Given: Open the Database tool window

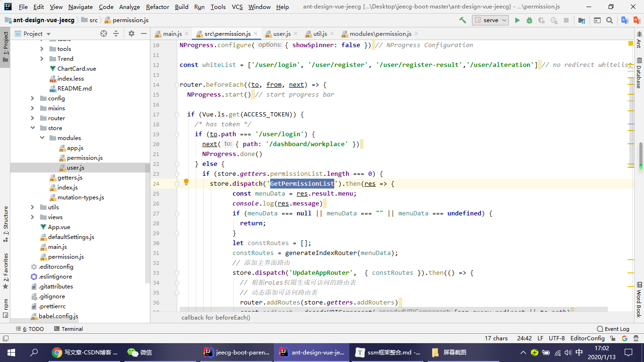Looking at the screenshot, I should (x=639, y=73).
